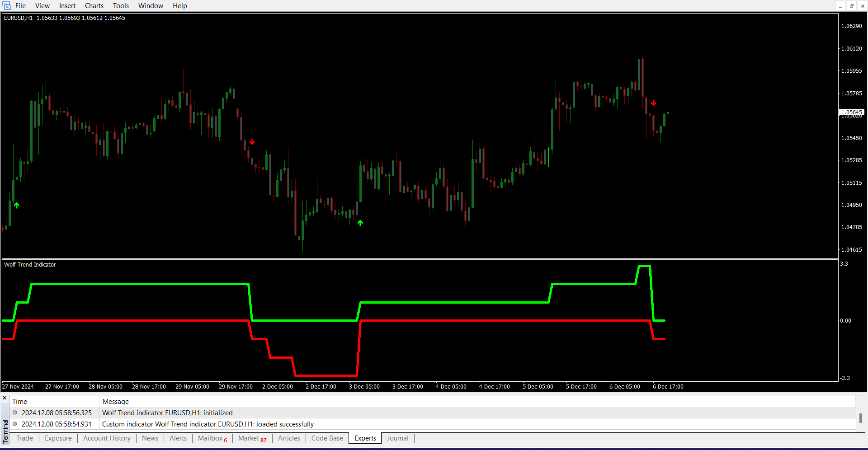Select the Code Base tab

click(327, 438)
